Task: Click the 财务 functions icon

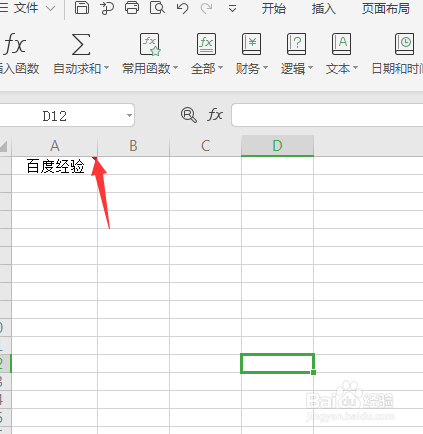Action: click(251, 44)
